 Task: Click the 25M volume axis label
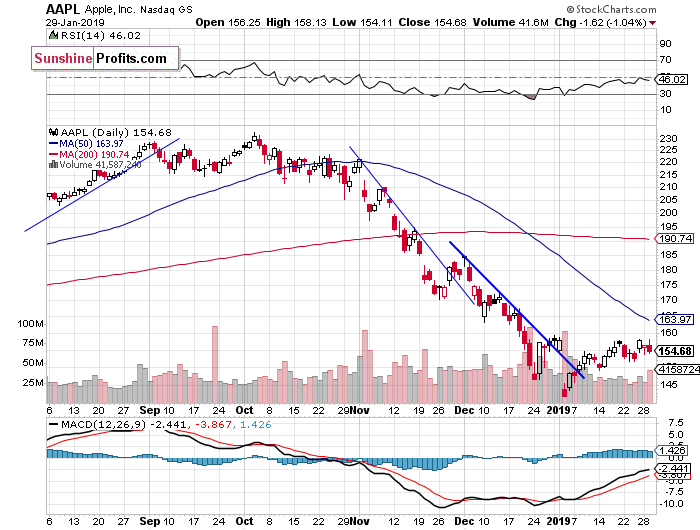[33, 383]
